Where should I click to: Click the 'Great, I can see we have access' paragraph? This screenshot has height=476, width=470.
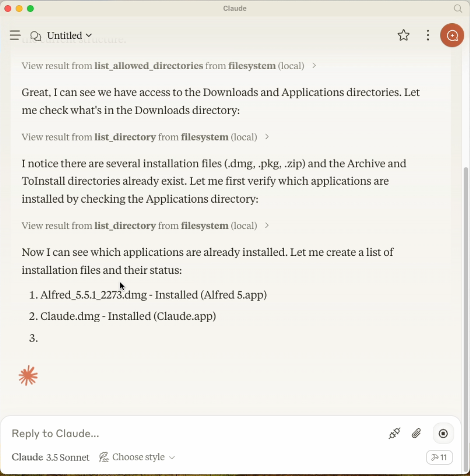[x=221, y=101]
